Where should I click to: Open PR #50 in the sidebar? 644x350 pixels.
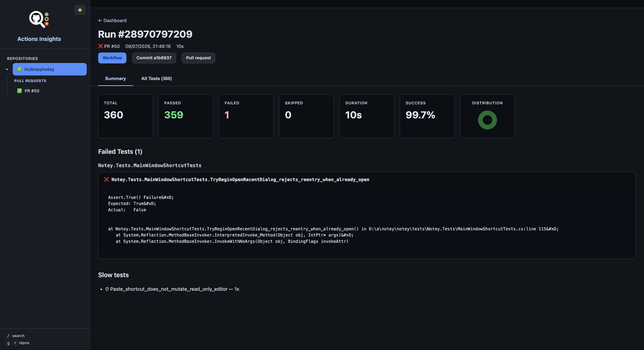tap(32, 91)
